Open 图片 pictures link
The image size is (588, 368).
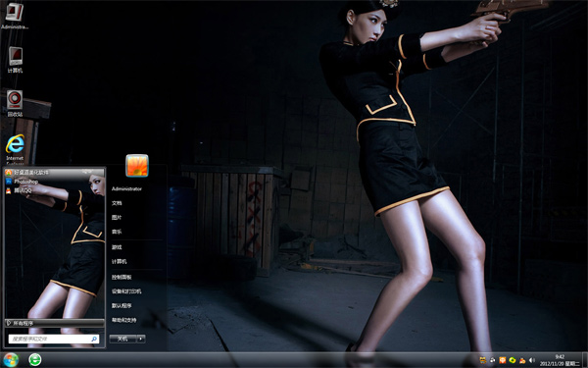pyautogui.click(x=117, y=218)
